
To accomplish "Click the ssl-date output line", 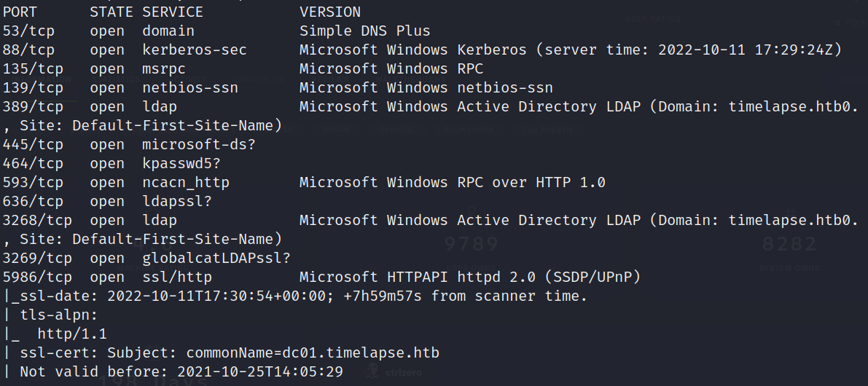I will coord(294,296).
